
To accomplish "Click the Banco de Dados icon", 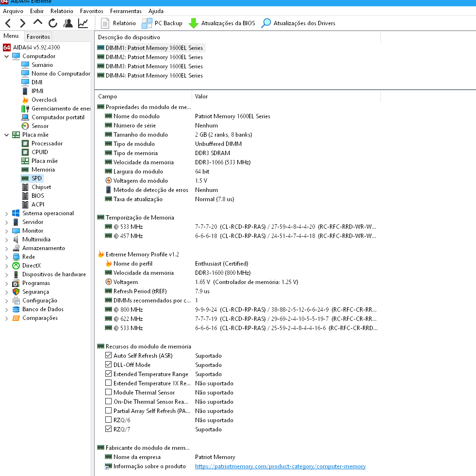I will click(x=16, y=309).
